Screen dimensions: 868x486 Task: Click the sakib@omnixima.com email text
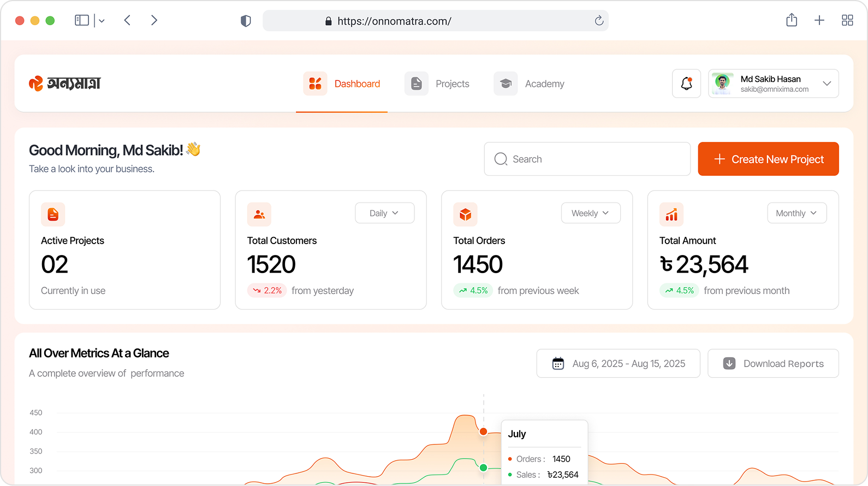(x=775, y=90)
